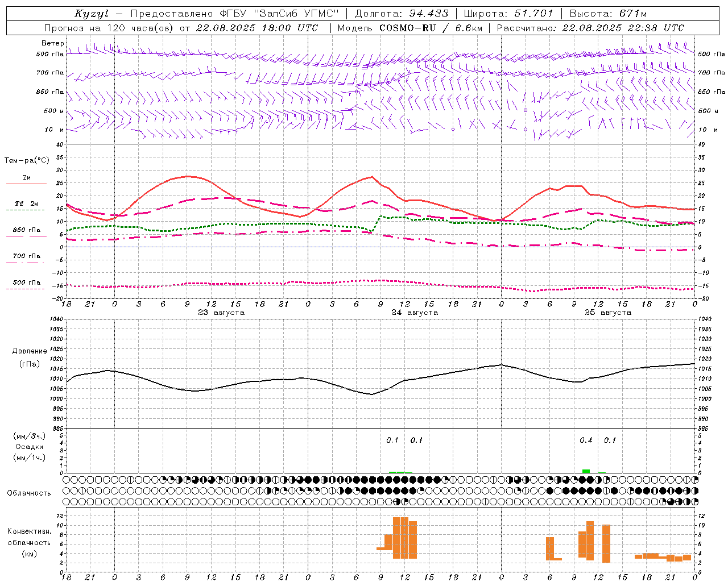728x582 pixels.
Task: Click the Осадки precipitation label
Action: pyautogui.click(x=30, y=447)
